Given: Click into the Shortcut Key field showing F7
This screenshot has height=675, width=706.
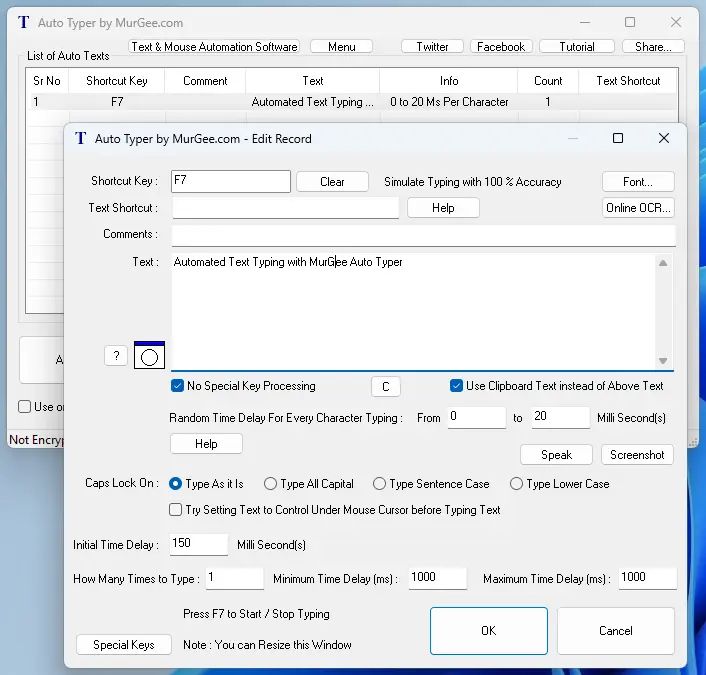Looking at the screenshot, I should point(231,181).
